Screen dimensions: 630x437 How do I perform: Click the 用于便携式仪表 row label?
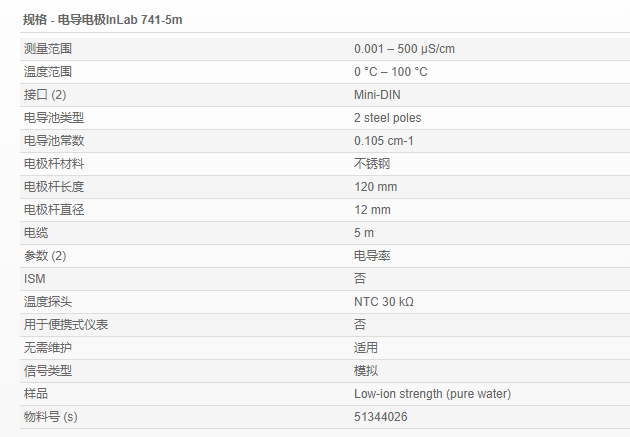tap(66, 325)
